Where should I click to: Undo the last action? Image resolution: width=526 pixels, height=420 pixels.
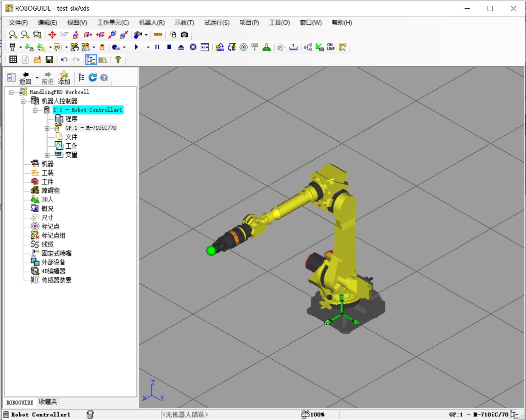click(x=64, y=60)
